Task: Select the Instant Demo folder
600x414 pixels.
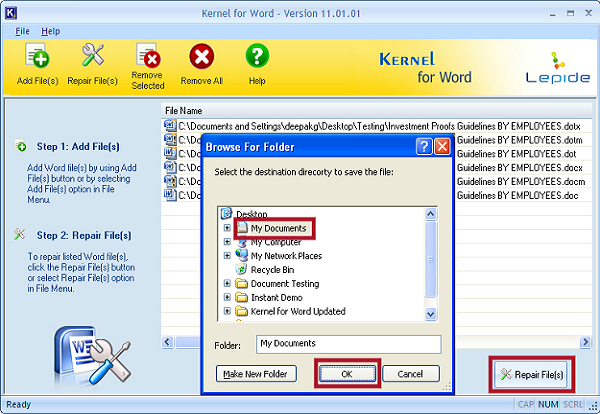Action: [276, 297]
